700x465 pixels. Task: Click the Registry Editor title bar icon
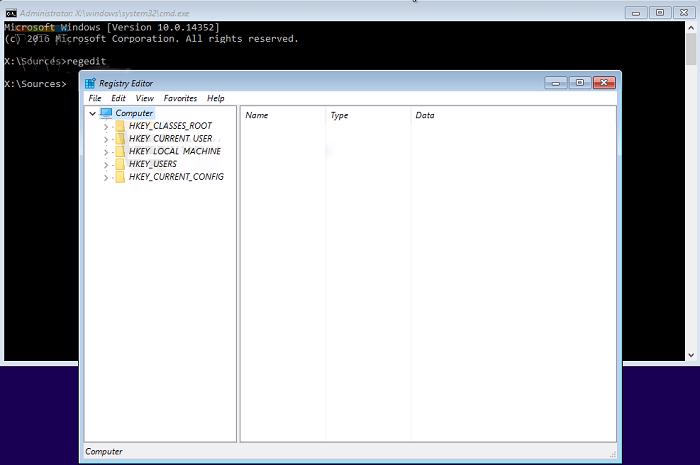click(90, 83)
